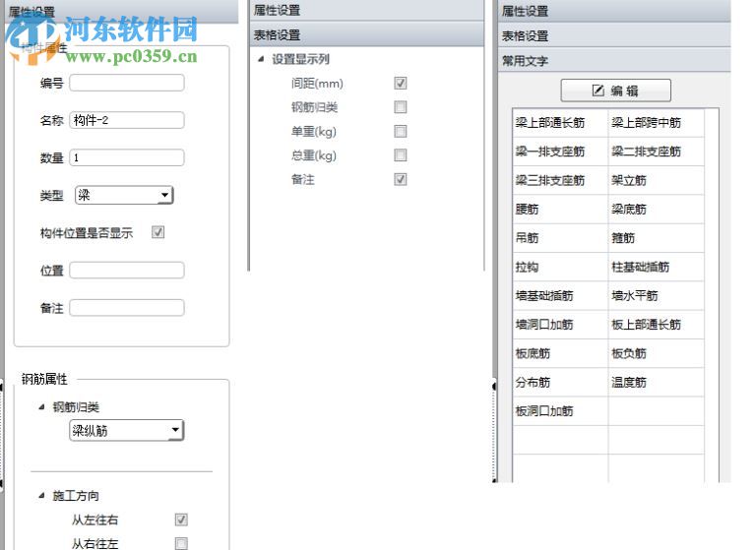Select 分布筋 cell
The width and height of the screenshot is (756, 550).
560,383
